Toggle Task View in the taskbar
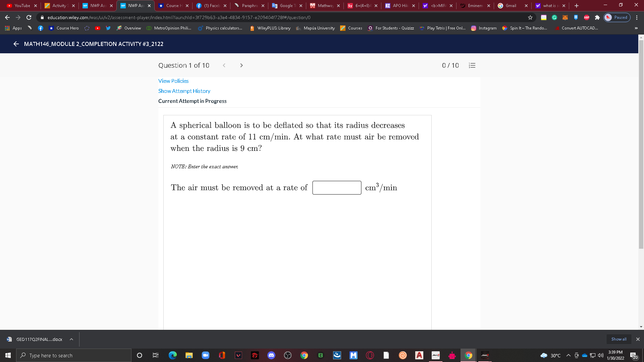The height and width of the screenshot is (362, 644). (x=155, y=355)
